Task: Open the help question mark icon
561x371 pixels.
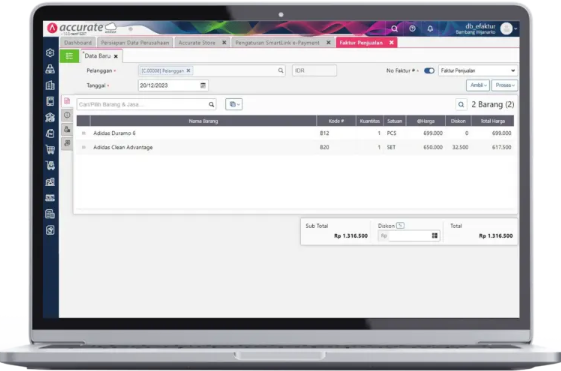Action: coord(412,29)
